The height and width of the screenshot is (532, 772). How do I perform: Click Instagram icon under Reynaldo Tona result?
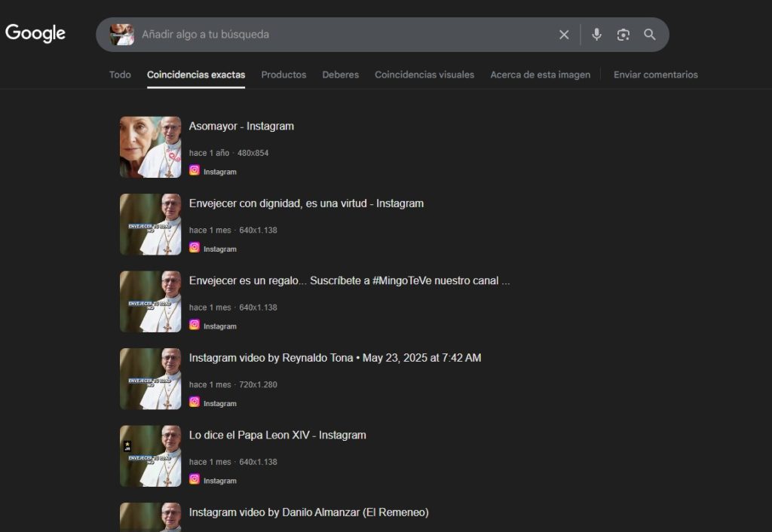pos(195,402)
